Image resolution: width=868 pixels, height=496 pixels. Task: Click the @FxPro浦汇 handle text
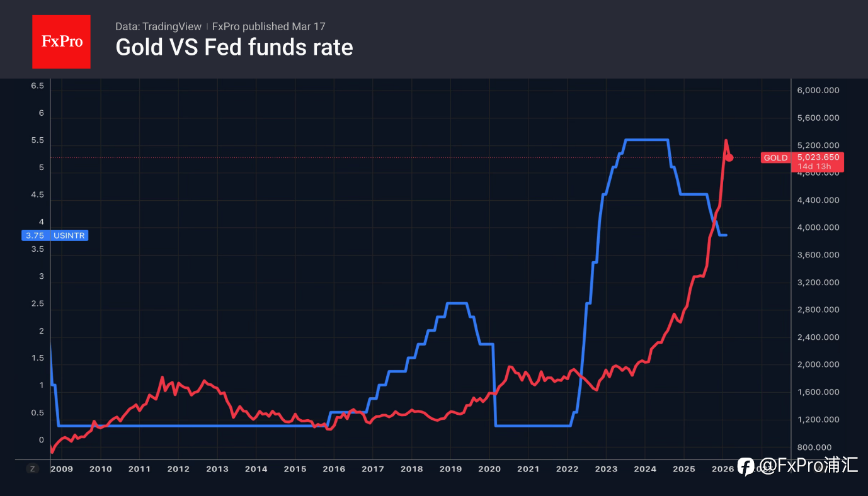click(809, 466)
